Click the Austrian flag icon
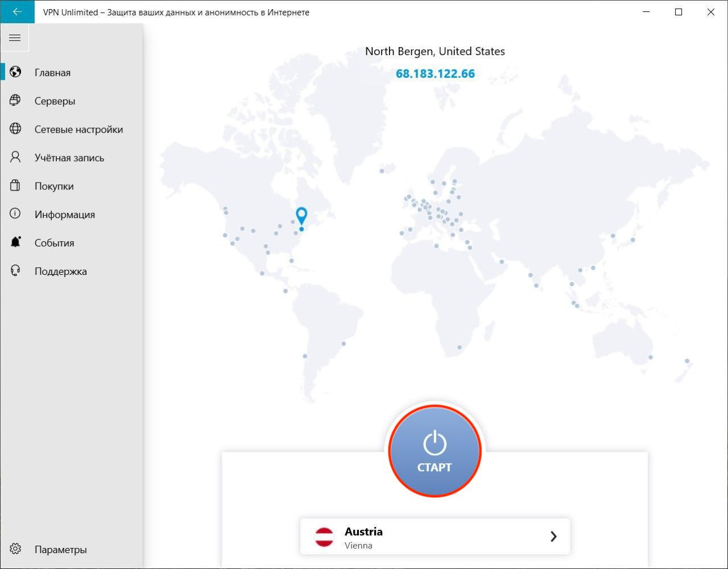 tap(324, 537)
